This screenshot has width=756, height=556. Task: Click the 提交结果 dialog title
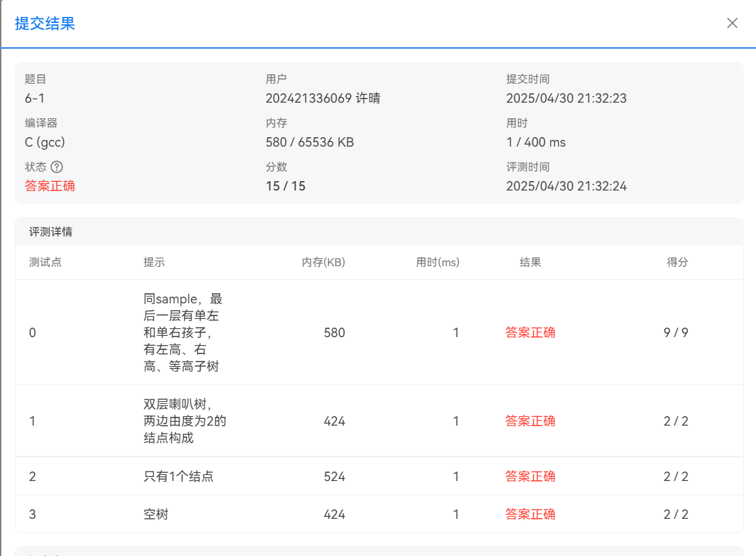coord(45,24)
